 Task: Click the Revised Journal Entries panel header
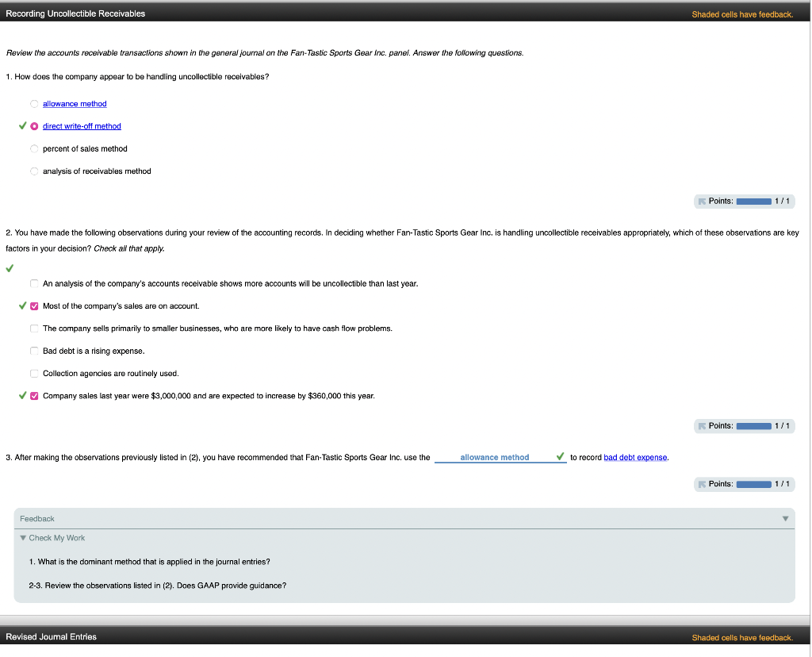[405, 636]
